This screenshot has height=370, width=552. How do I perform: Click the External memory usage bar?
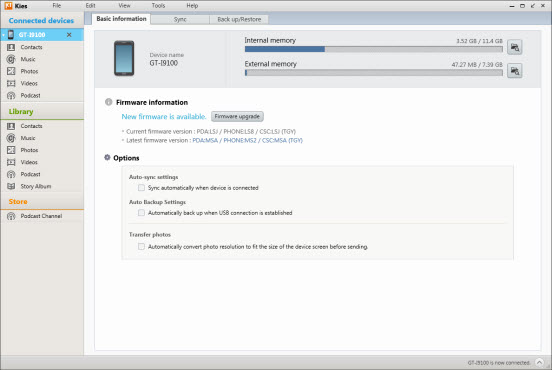pos(374,73)
